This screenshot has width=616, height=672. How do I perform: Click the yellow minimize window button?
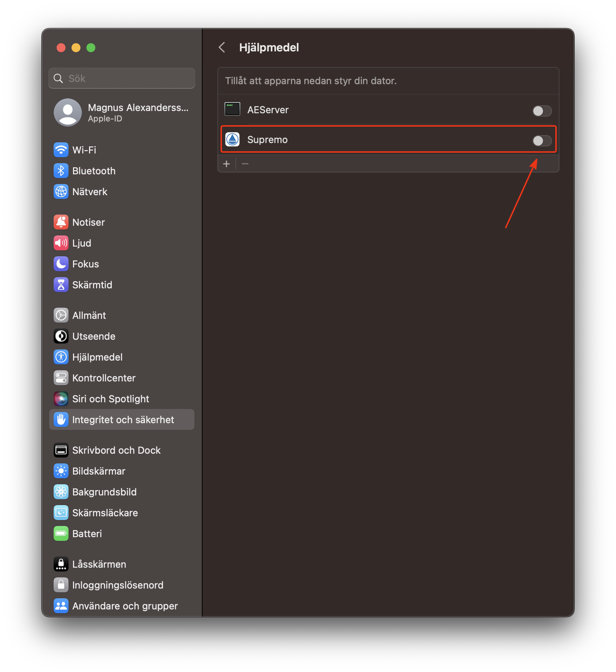76,48
